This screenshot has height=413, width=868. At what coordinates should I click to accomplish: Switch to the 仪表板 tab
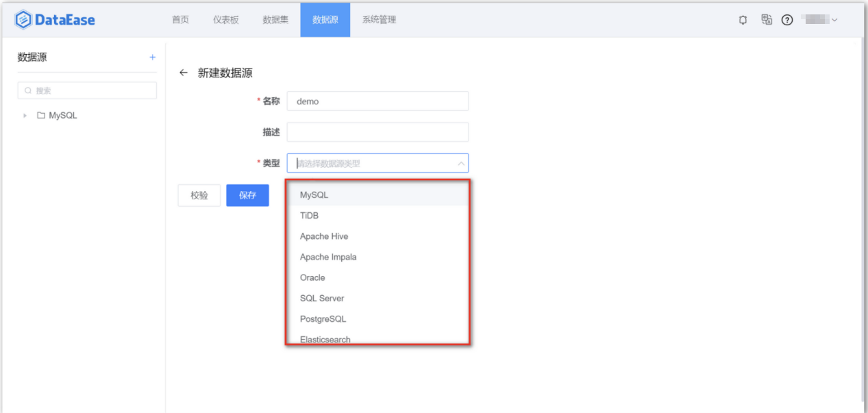225,19
